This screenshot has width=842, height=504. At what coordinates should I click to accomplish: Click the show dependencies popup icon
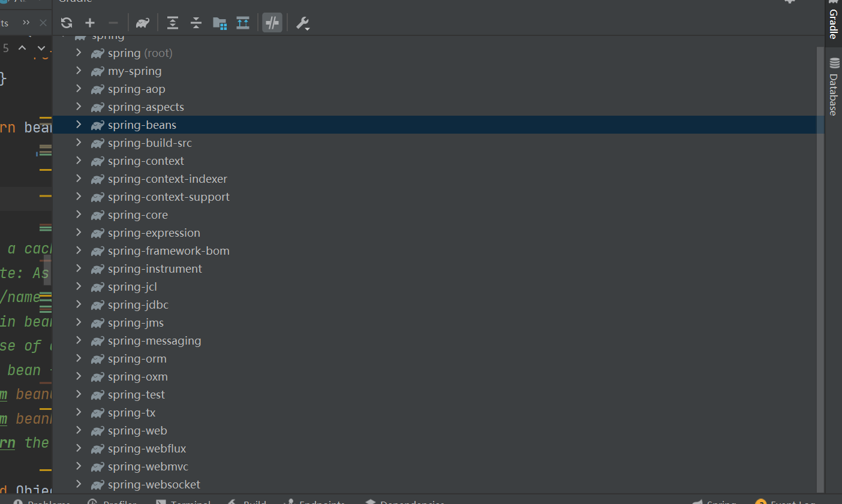[243, 23]
